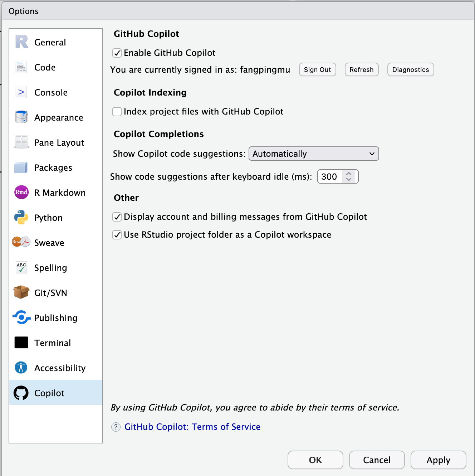The width and height of the screenshot is (475, 476).
Task: Click the help question mark icon
Action: (116, 427)
